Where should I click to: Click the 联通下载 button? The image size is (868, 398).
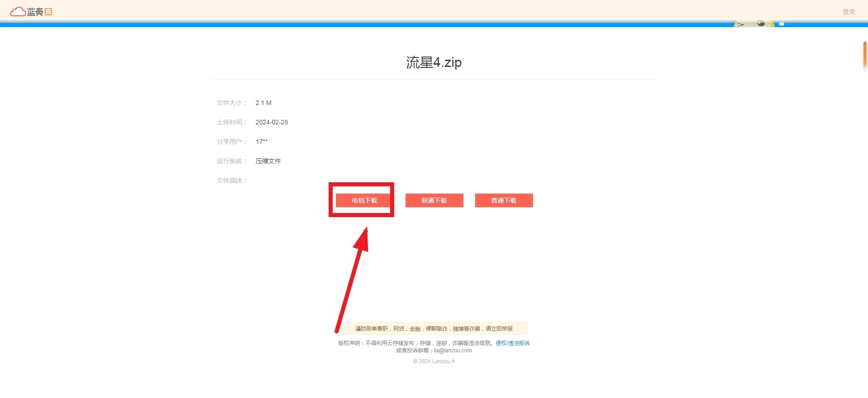(x=434, y=200)
